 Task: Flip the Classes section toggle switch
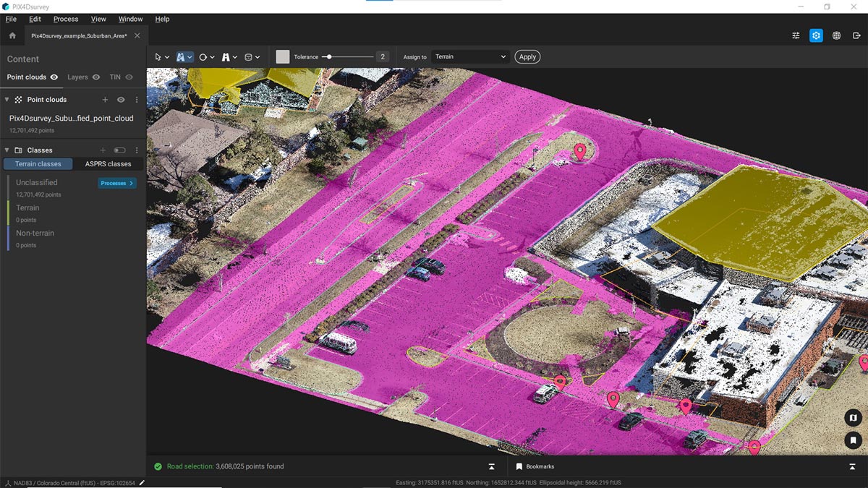click(x=119, y=150)
